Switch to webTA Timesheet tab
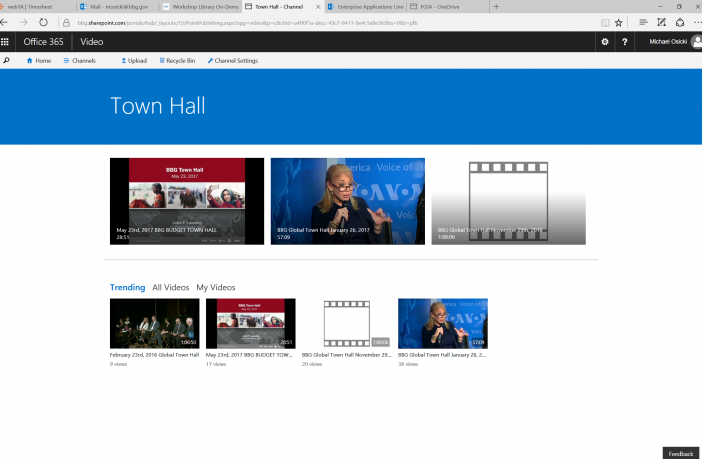Screen dimensions: 702x459 [x=37, y=7]
